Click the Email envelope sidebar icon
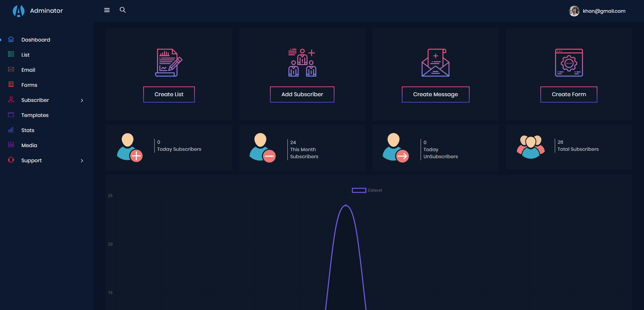Screen dimensions: 644x310 click(x=11, y=69)
